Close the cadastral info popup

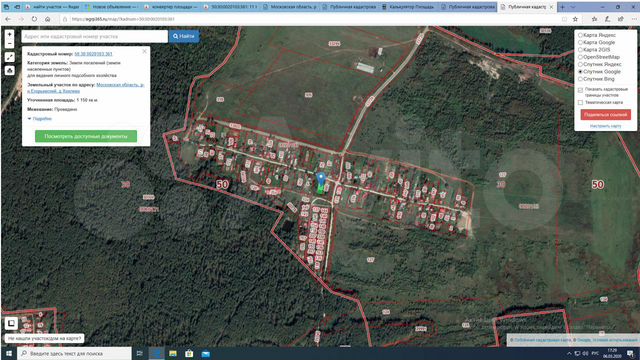tap(144, 51)
